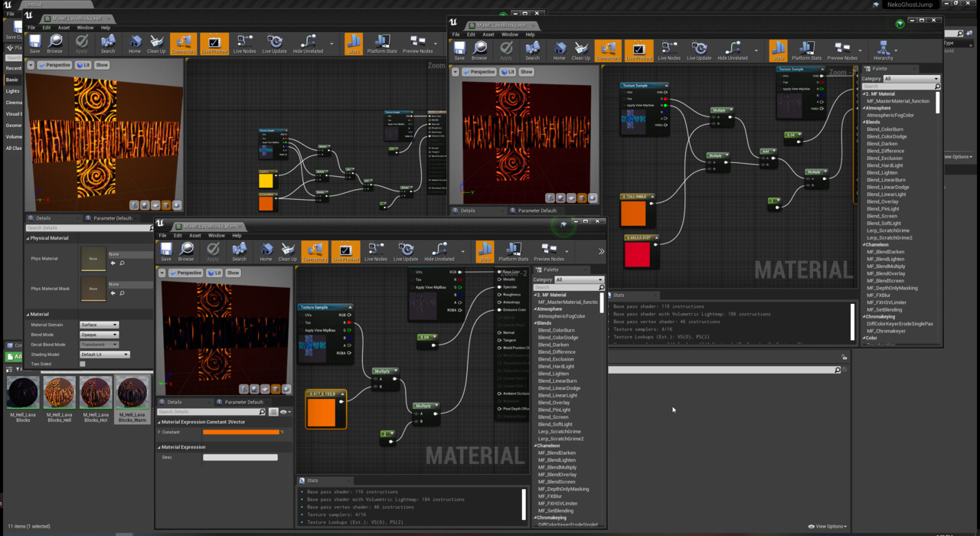
Task: Open the Asset menu in the Hot material editor
Action: [x=488, y=34]
